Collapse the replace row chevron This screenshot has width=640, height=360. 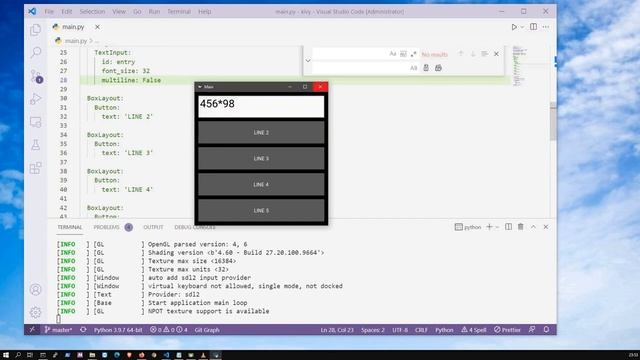pyautogui.click(x=308, y=61)
